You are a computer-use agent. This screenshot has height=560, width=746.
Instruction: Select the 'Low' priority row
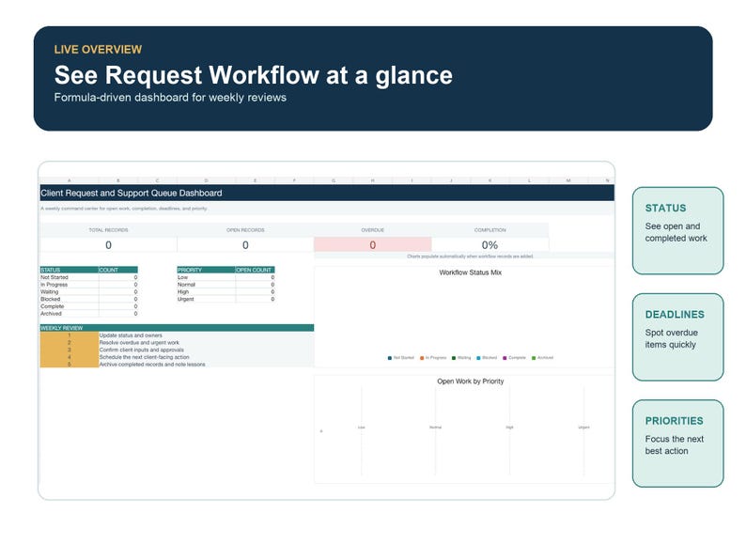(226, 277)
